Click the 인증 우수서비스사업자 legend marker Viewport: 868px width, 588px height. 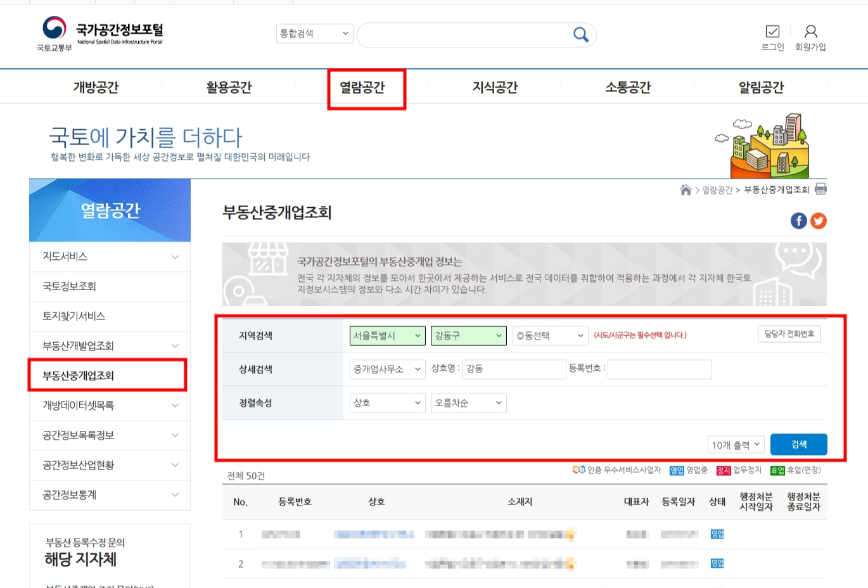pyautogui.click(x=577, y=470)
